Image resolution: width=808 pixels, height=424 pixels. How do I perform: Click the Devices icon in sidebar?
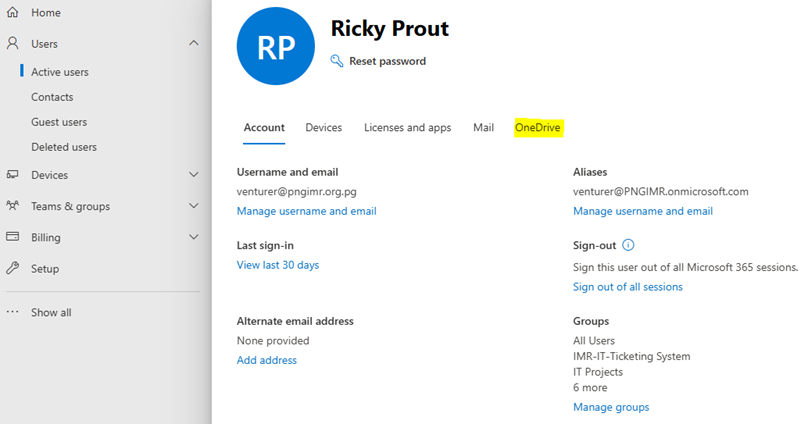(x=13, y=175)
